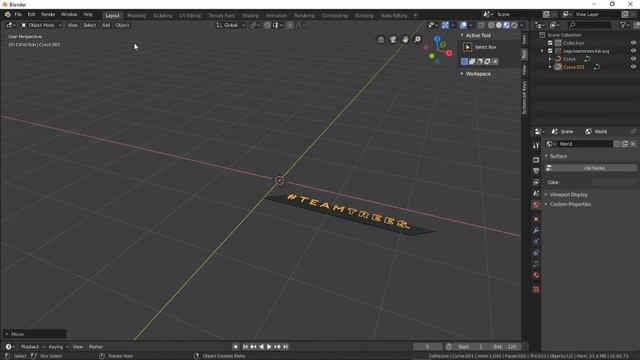
Task: Open the Material properties tab
Action: tap(536, 276)
